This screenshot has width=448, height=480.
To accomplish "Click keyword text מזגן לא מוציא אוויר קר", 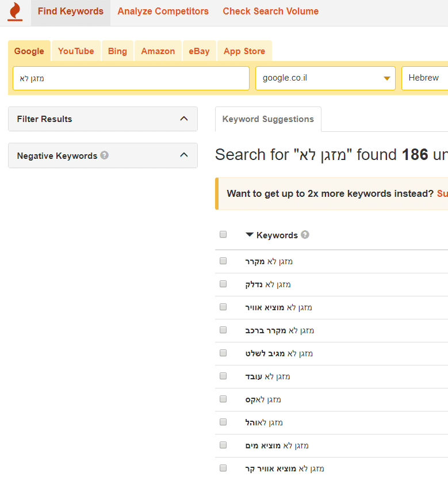I will coord(285,468).
